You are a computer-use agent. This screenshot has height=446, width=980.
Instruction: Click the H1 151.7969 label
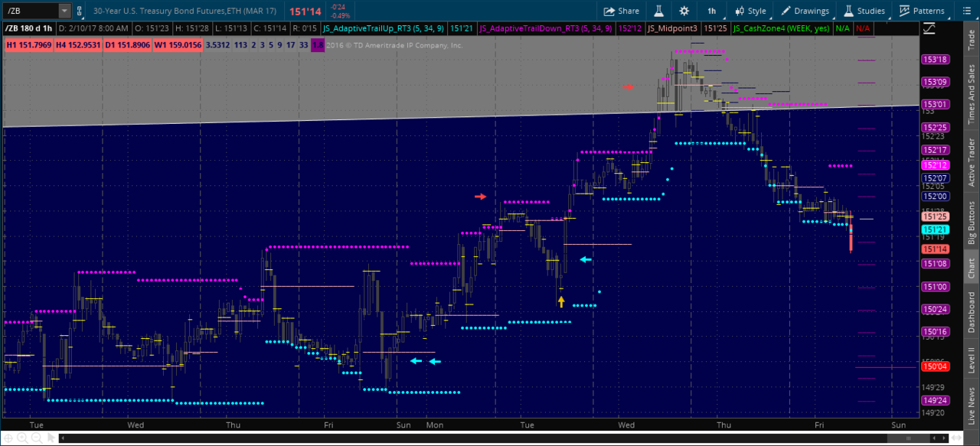(30, 45)
